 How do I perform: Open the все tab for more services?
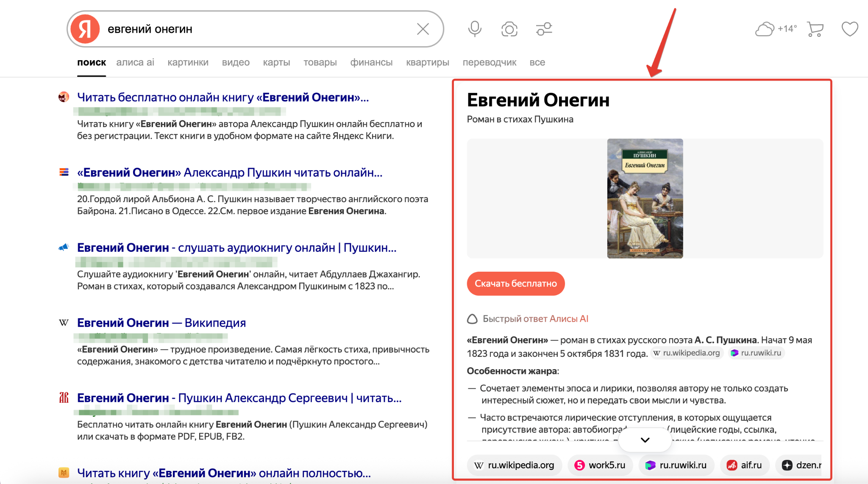[537, 62]
